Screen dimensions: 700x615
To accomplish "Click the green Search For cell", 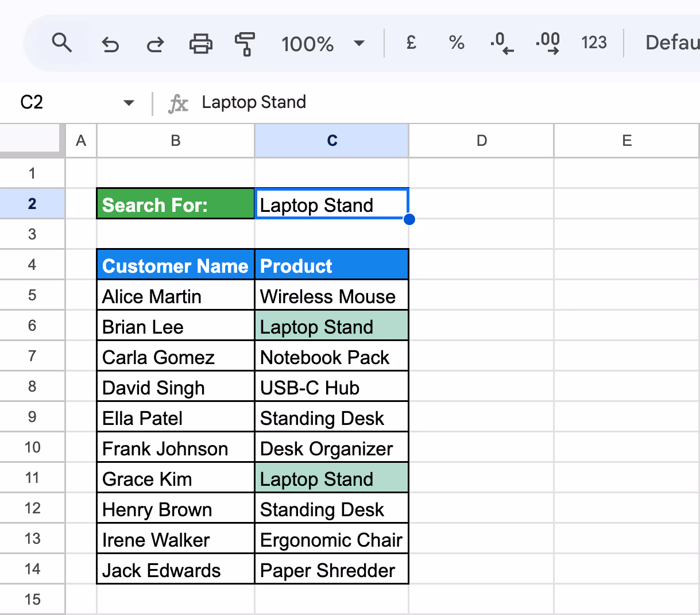I will coord(175,204).
